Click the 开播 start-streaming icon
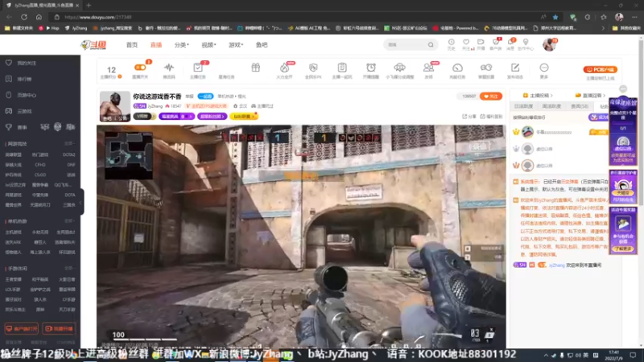Screen dimensions: 644x362 coord(481,44)
